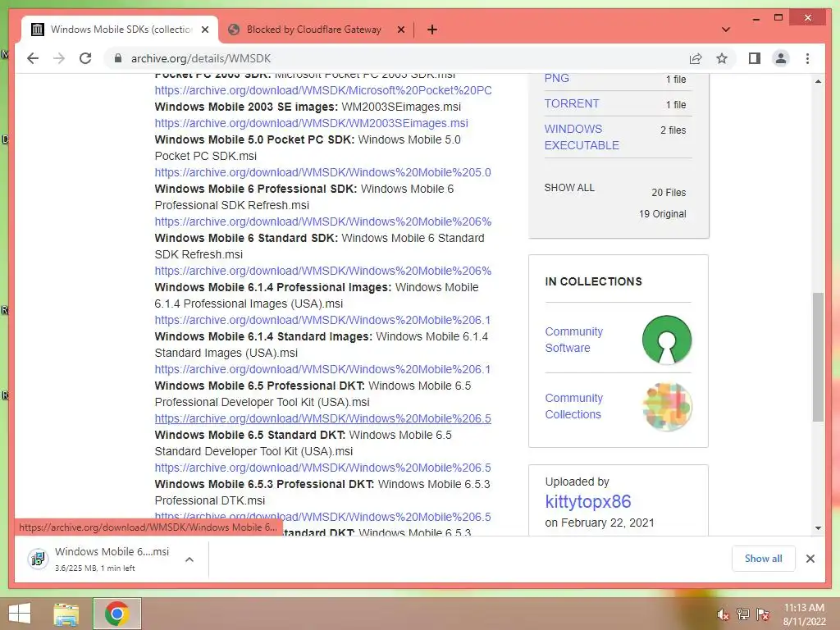
Task: Go back to the previous page
Action: point(33,58)
